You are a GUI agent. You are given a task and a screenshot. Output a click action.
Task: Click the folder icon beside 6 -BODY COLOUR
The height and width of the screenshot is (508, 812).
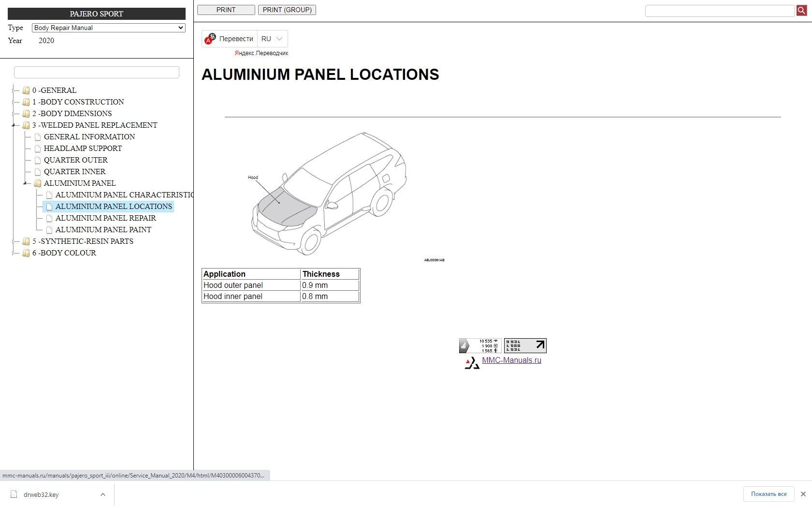(26, 253)
